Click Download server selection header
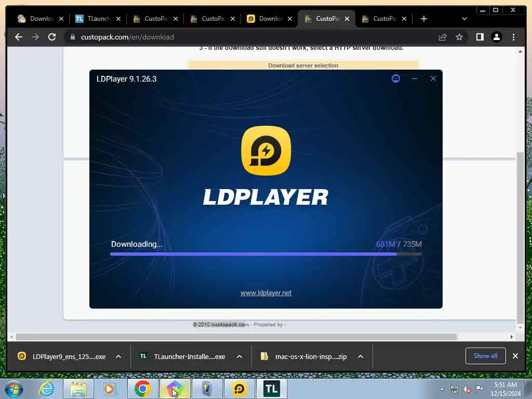Screen dimensions: 532x399 pyautogui.click(x=303, y=65)
